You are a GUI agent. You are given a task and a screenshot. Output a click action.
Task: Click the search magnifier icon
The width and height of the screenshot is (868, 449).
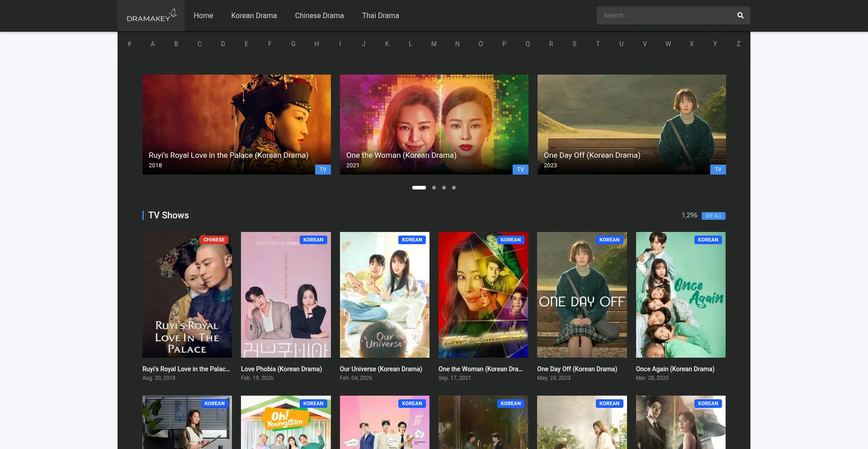click(740, 15)
